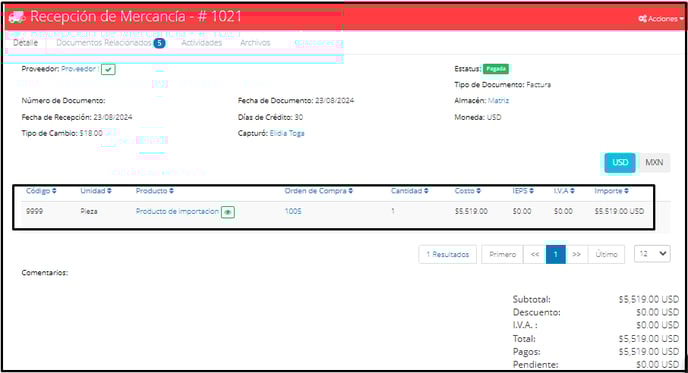Open the Elidia Toga user link
This screenshot has height=373, width=688.
coord(287,133)
